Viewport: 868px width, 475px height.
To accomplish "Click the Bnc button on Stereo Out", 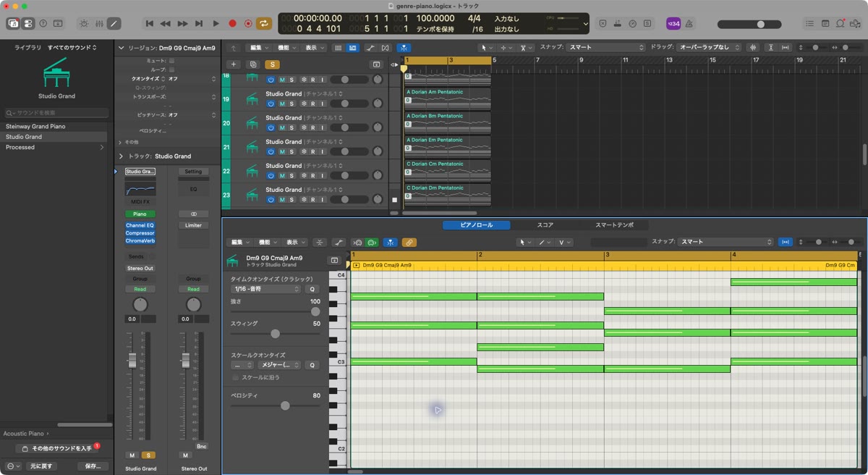I will point(201,446).
